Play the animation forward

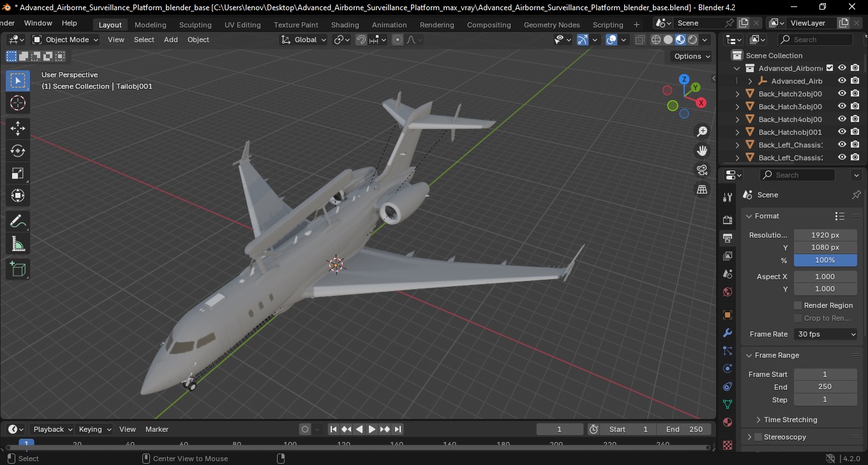[x=371, y=429]
